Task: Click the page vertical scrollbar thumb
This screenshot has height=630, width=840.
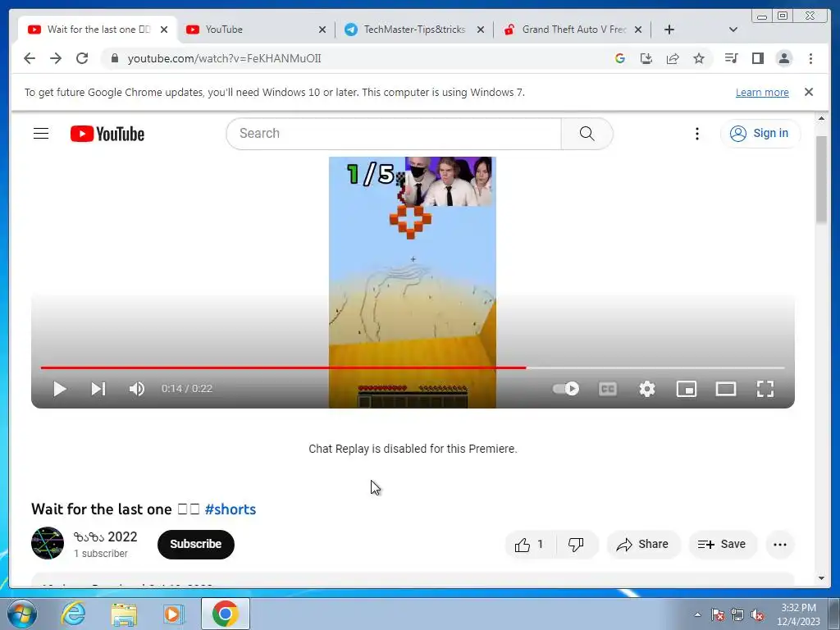Action: (821, 179)
